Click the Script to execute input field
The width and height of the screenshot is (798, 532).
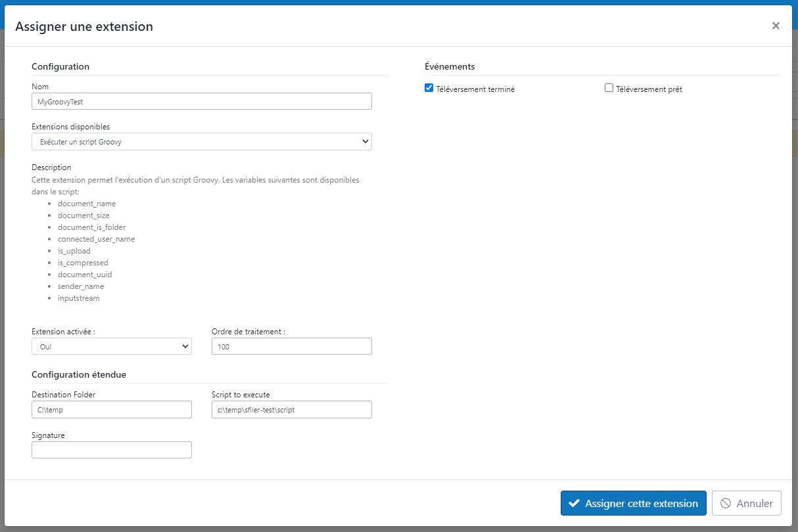pos(292,409)
